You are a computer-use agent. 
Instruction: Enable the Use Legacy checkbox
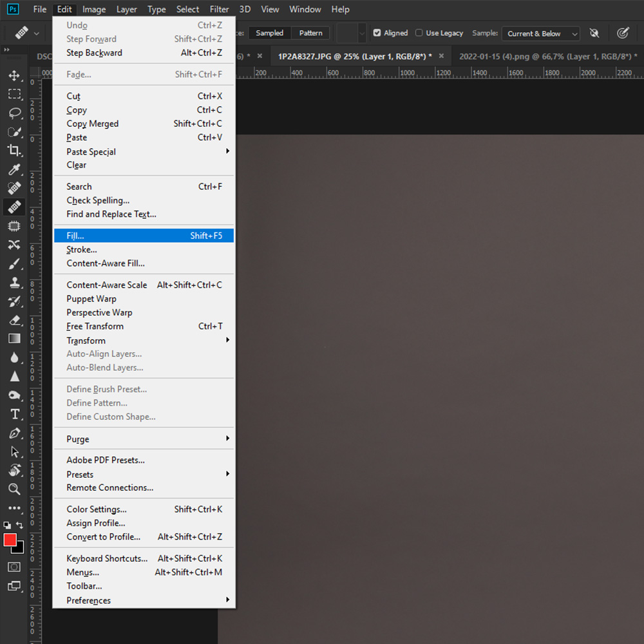pos(419,33)
